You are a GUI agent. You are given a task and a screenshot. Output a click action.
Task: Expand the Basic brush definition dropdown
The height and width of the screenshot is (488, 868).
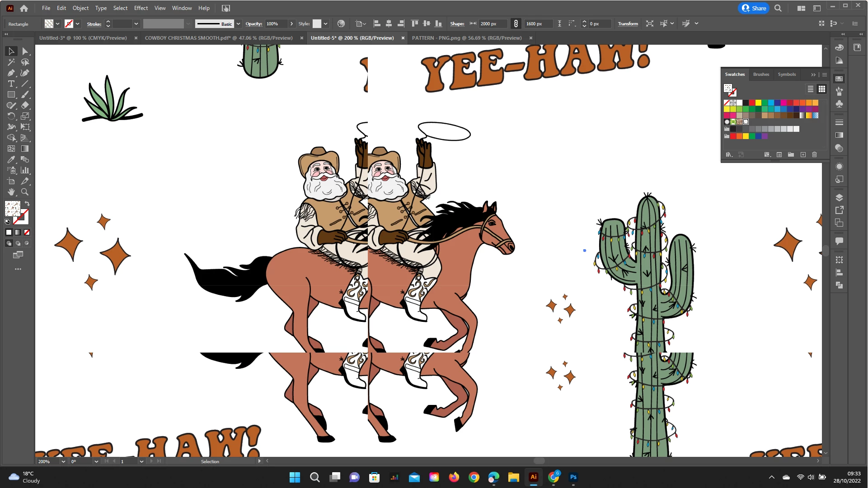point(238,24)
